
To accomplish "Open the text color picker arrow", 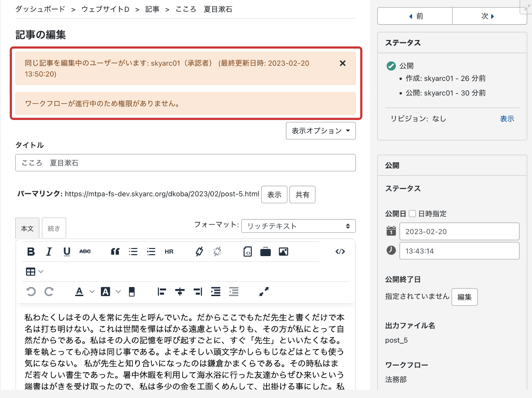I will (x=92, y=292).
